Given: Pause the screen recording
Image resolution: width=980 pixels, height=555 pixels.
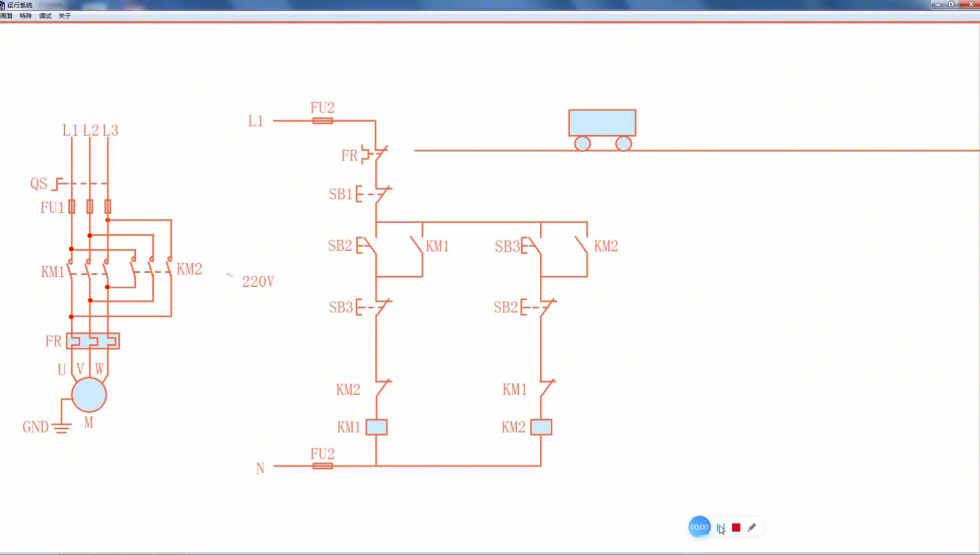Looking at the screenshot, I should tap(720, 528).
